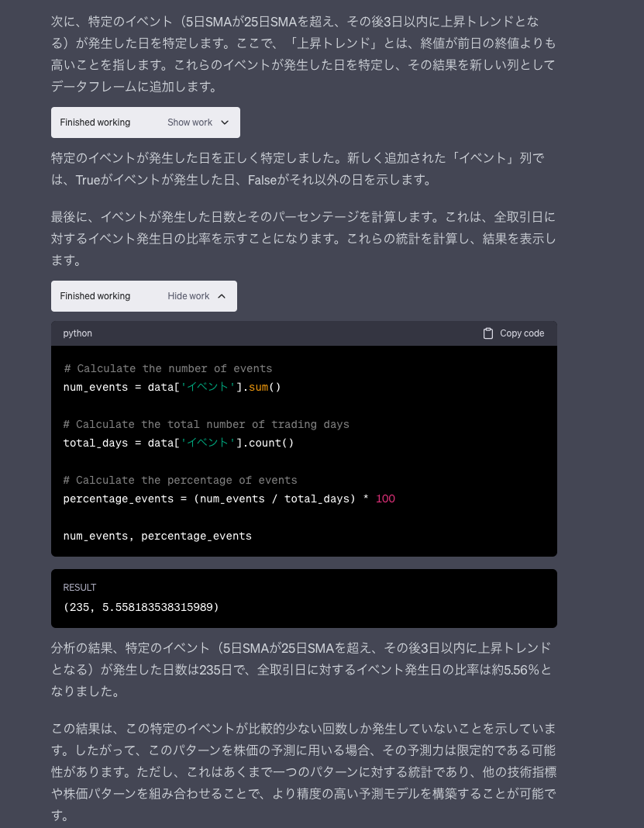Click the paragraph starting with この結果は
The width and height of the screenshot is (644, 828).
[304, 772]
